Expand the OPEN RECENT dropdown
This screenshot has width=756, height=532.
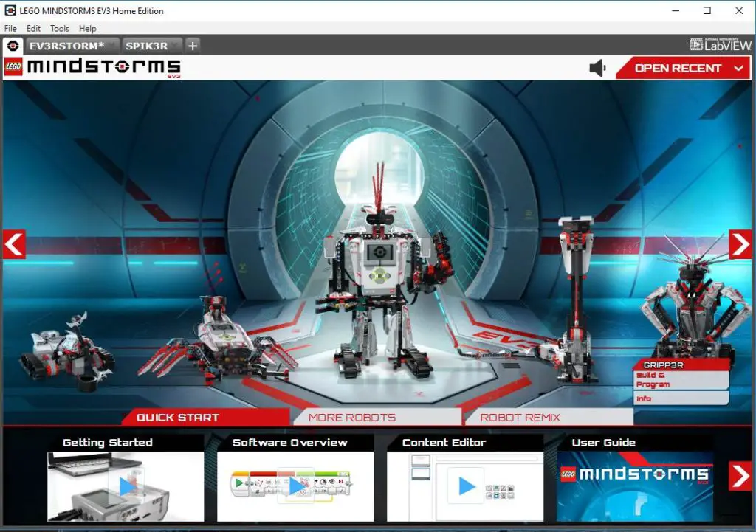(683, 68)
